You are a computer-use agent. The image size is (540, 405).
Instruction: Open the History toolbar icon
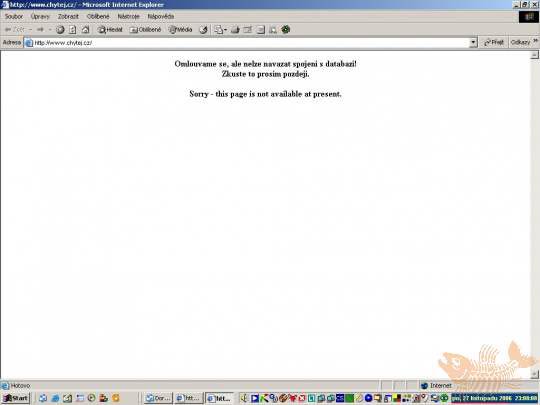(x=204, y=30)
